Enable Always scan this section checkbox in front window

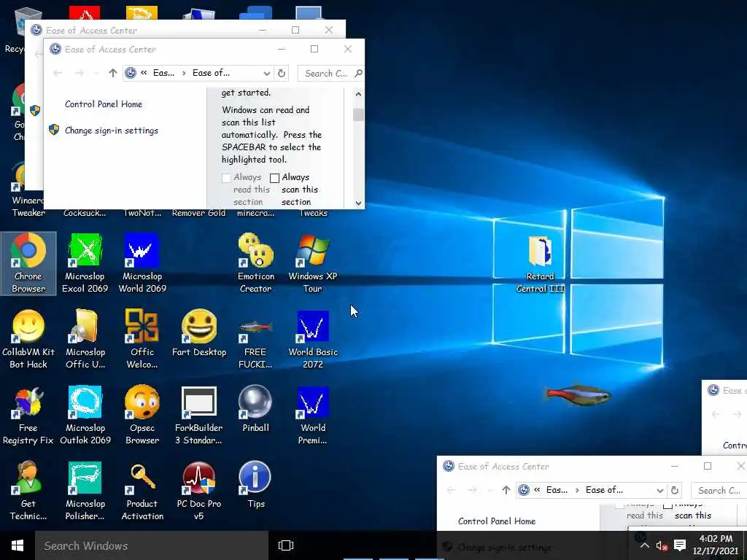point(274,178)
